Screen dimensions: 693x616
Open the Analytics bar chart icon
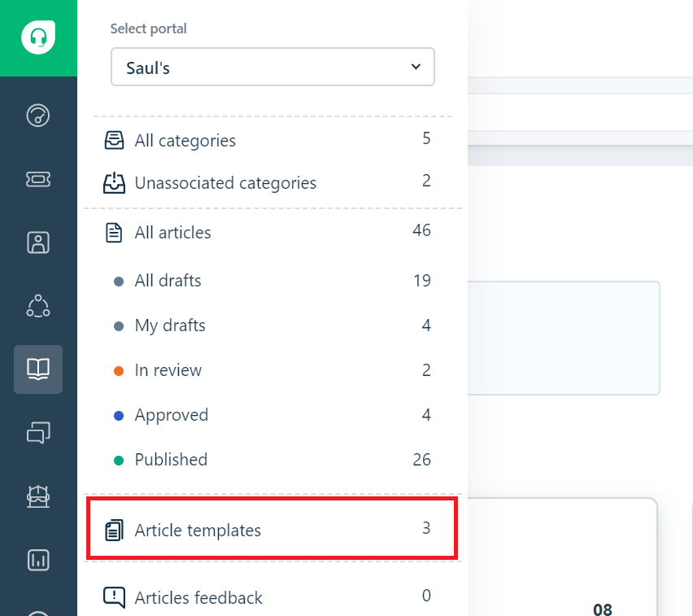(38, 560)
